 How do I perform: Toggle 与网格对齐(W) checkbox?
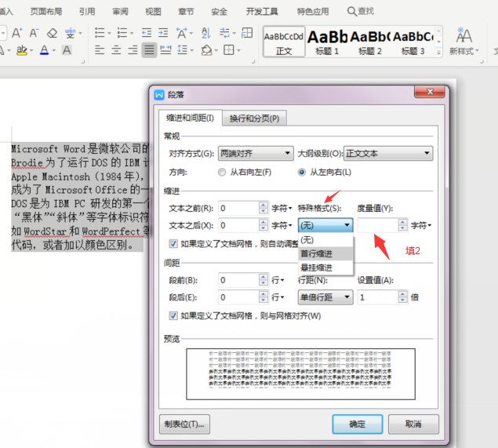pyautogui.click(x=173, y=316)
